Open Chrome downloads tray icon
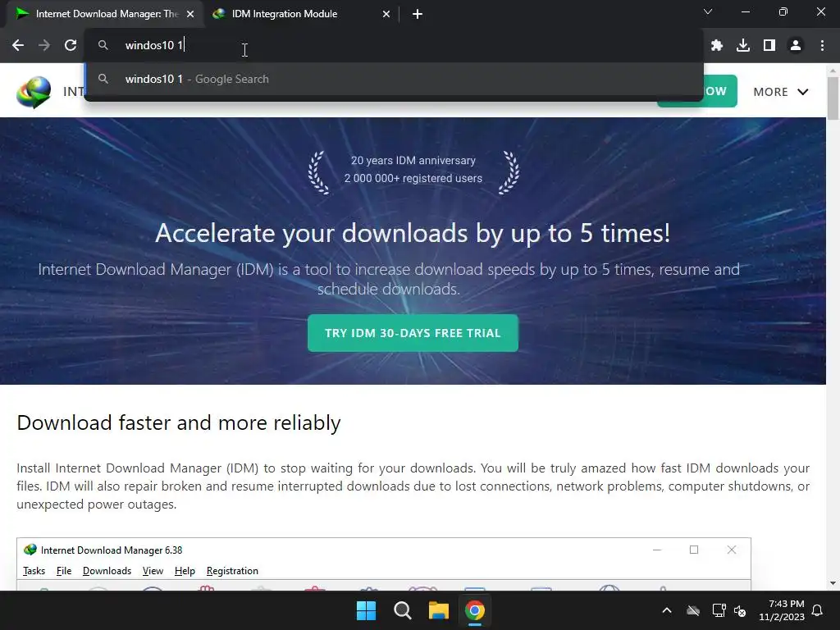The width and height of the screenshot is (840, 630). pyautogui.click(x=743, y=46)
